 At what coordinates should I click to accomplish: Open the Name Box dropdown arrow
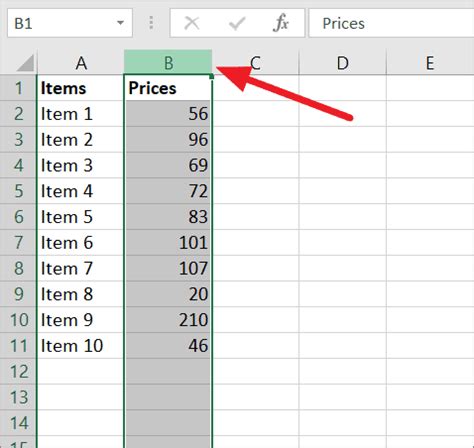120,23
